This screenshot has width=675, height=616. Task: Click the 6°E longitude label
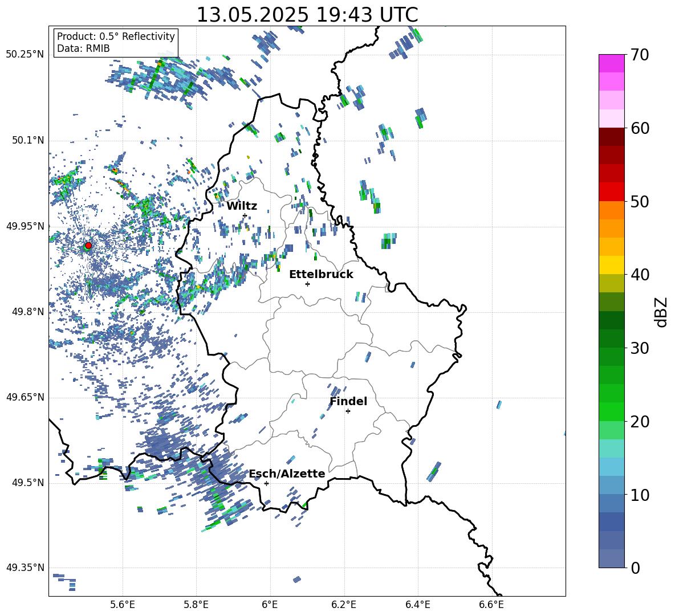click(x=270, y=605)
